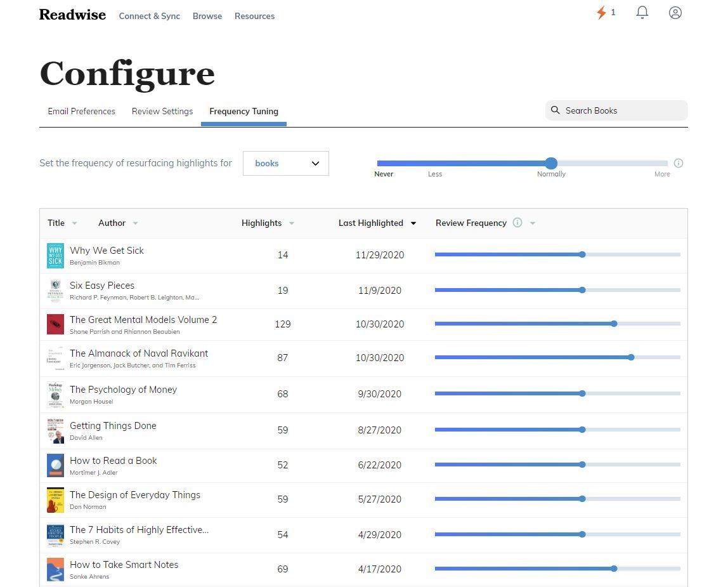Screen dimensions: 728x587
Task: Open The 7 Habits of Highly Effective cover
Action: [x=55, y=536]
